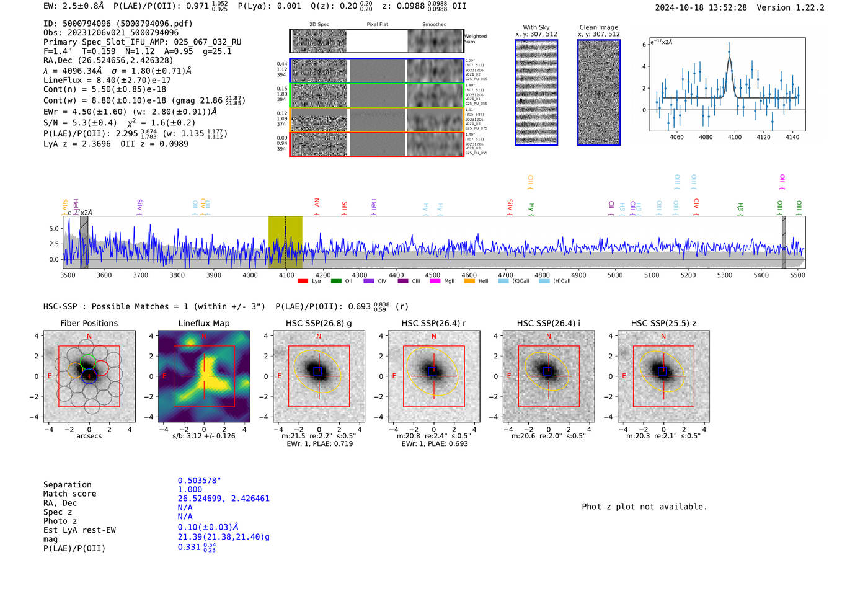Click the LineFlux = 8.40(±2.70)e-17 line
This screenshot has width=868, height=591.
click(x=107, y=80)
